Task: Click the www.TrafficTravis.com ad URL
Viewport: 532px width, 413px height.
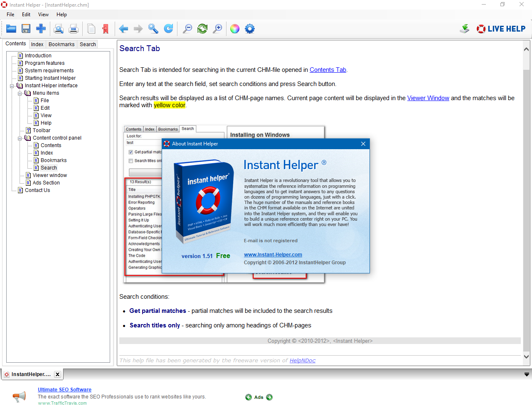Action: tap(62, 403)
